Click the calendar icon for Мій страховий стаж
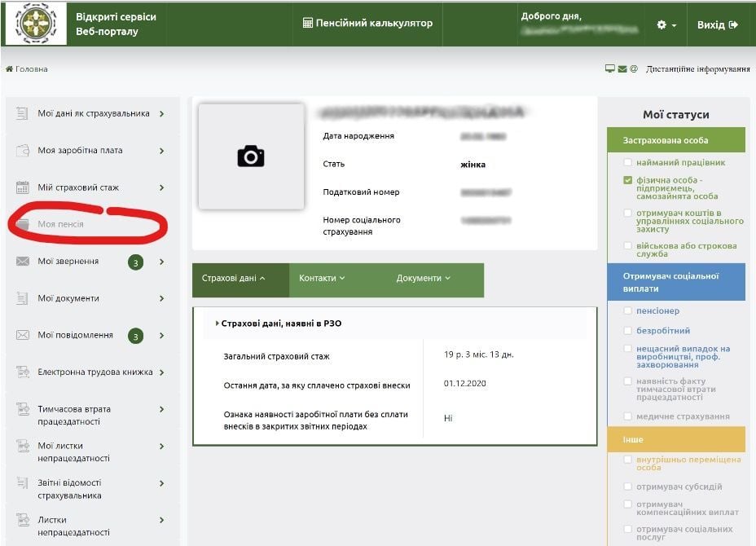756x546 pixels. [x=23, y=187]
